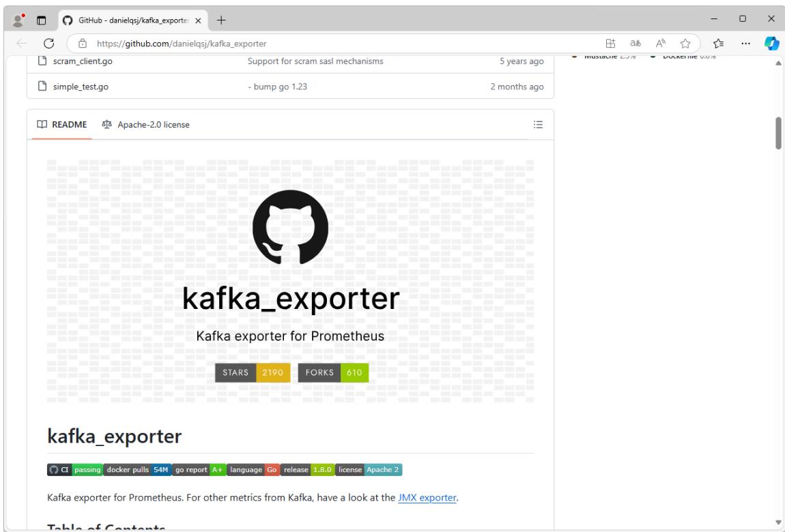Click the CI passing badge
785x532 pixels.
75,469
